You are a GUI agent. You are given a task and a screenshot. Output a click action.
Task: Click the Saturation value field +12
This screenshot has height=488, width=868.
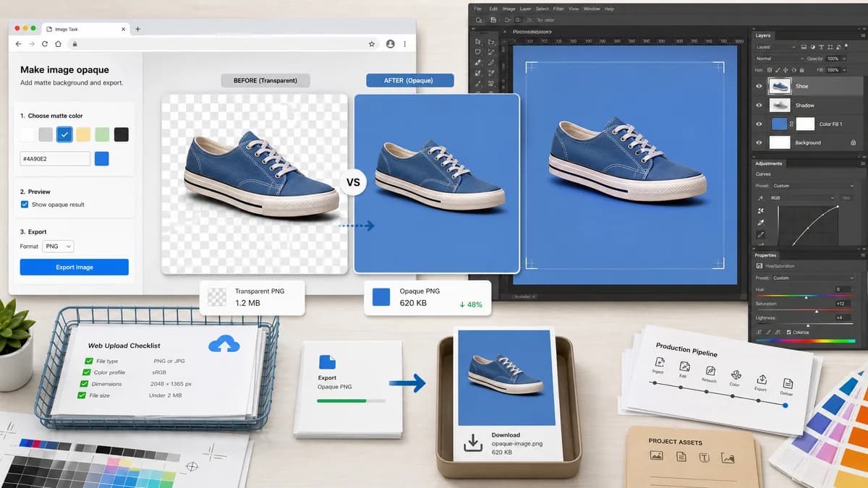[x=842, y=304]
